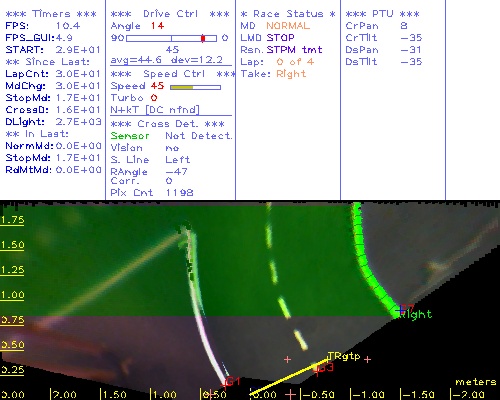Click the PTU panel heading
The image size is (500, 400).
(382, 14)
